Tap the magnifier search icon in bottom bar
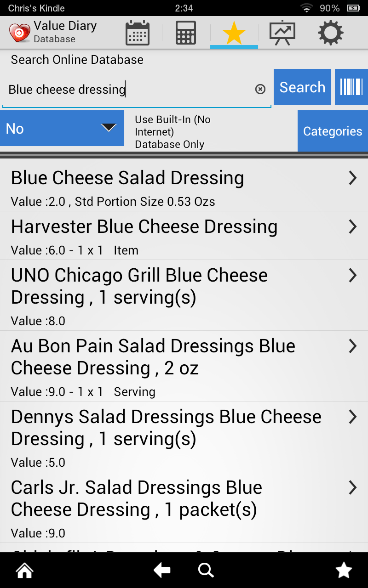The height and width of the screenshot is (588, 368). pyautogui.click(x=206, y=571)
